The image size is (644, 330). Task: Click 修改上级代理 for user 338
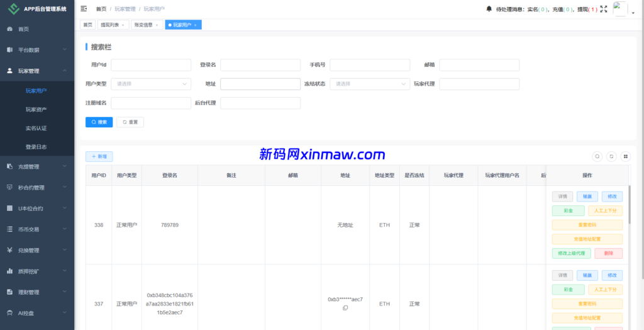[571, 253]
